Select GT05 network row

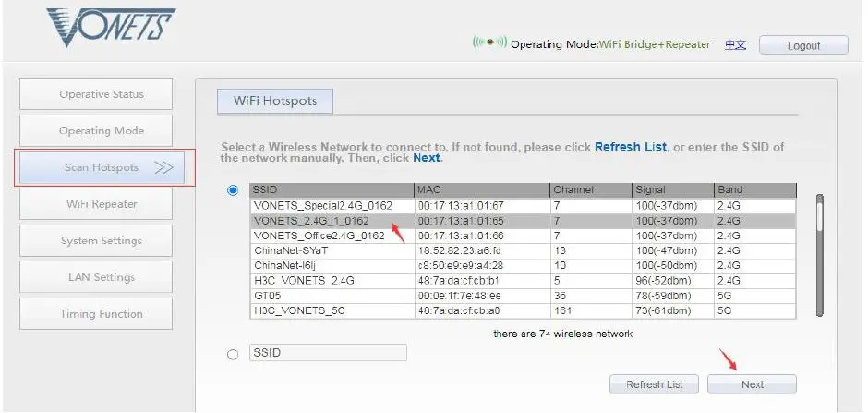[523, 297]
